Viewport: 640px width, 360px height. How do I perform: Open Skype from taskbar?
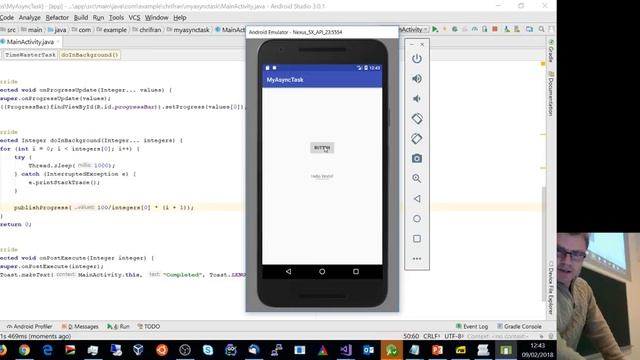[208, 350]
